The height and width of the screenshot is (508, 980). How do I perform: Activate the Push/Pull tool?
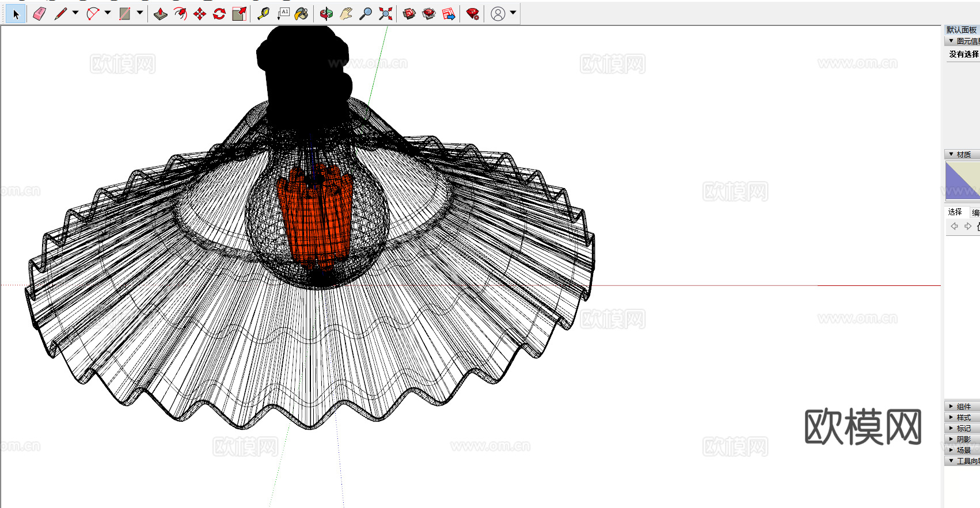pyautogui.click(x=161, y=14)
